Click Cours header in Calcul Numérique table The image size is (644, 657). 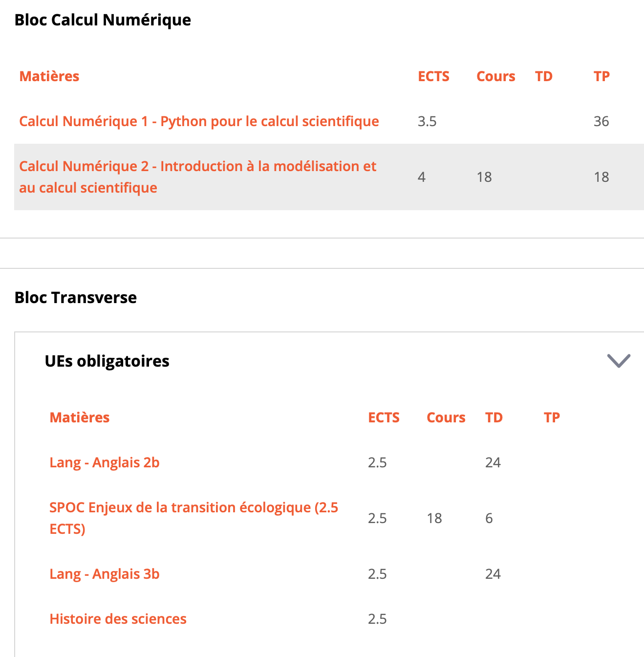(495, 76)
